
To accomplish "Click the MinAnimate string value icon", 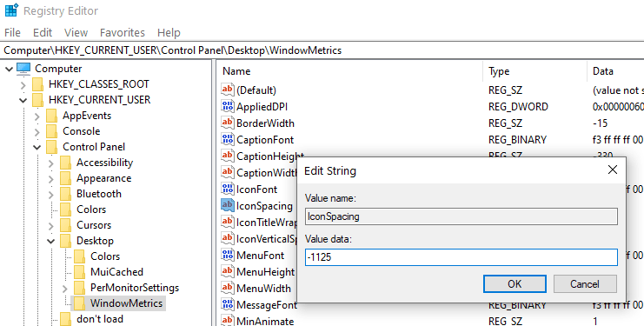I will coord(227,320).
